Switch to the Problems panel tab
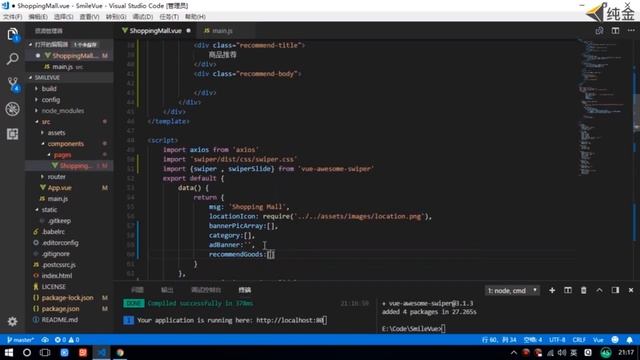Image resolution: width=640 pixels, height=360 pixels. tap(137, 290)
